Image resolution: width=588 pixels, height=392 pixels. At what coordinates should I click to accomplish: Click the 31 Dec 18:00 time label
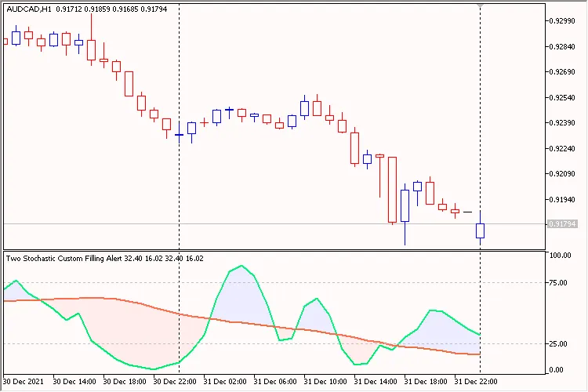tap(426, 382)
